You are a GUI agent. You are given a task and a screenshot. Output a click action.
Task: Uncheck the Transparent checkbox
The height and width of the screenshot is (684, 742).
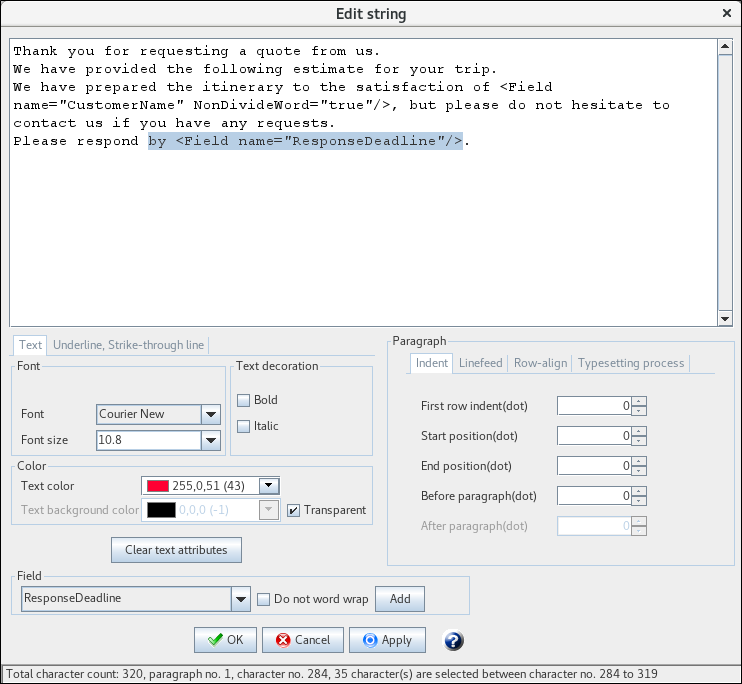click(x=293, y=510)
